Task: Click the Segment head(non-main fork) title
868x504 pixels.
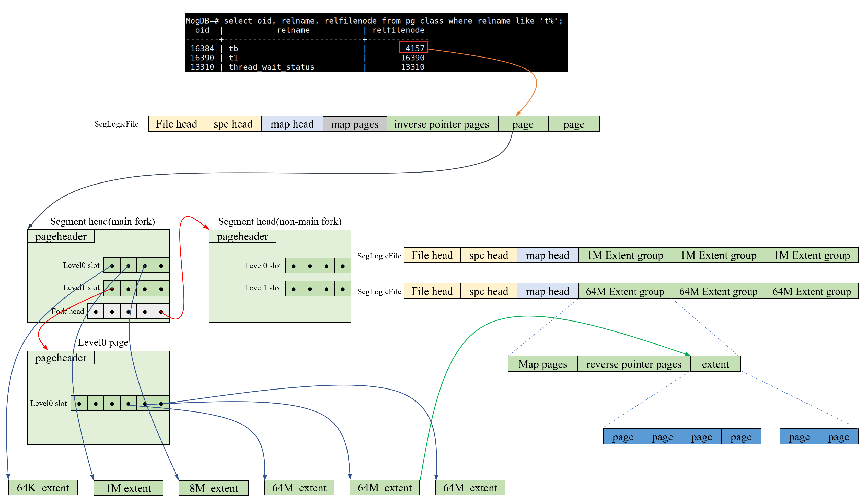Action: (280, 222)
